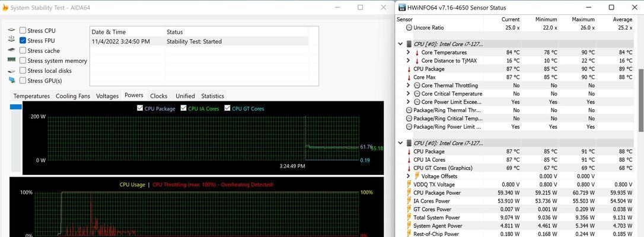Enable Stress system memory checkbox
Image resolution: width=644 pixels, height=237 pixels.
click(x=23, y=60)
